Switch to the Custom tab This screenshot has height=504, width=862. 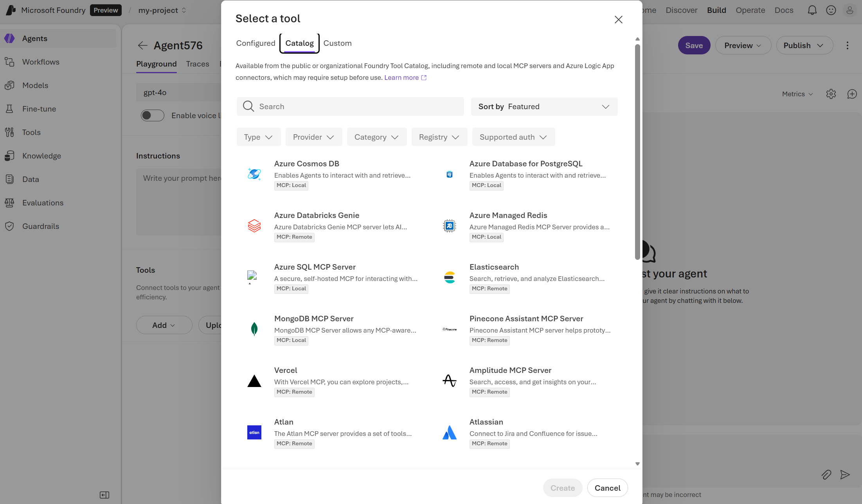(337, 43)
